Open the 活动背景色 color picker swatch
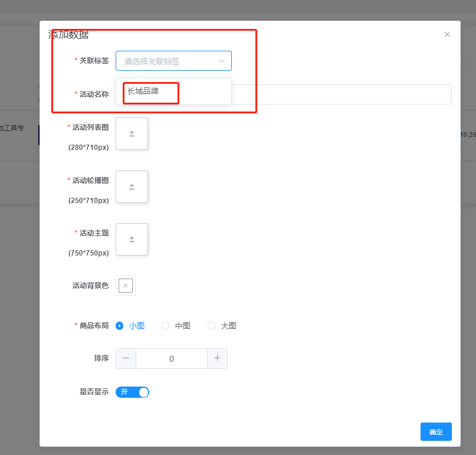 click(x=126, y=286)
